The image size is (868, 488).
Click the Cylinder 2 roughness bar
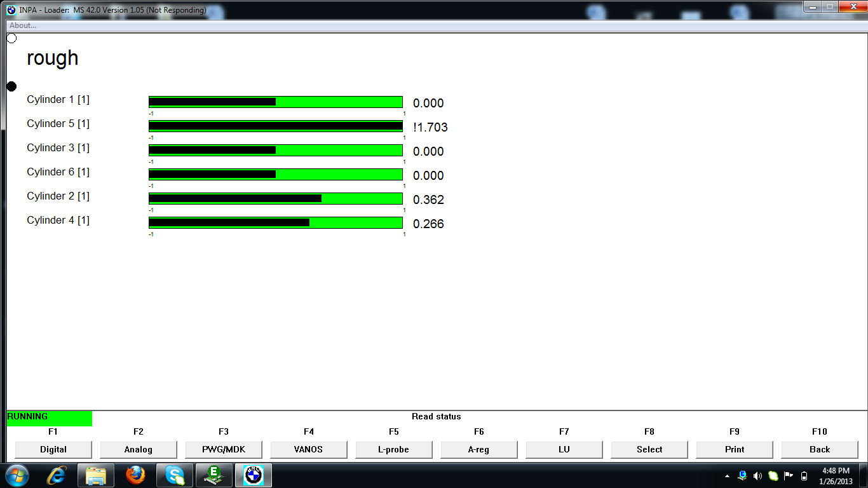tap(275, 198)
